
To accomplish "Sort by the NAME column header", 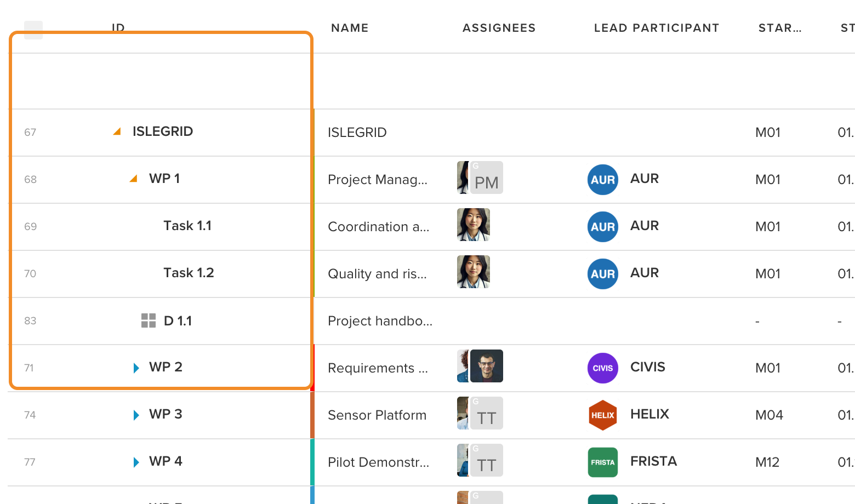I will pos(350,28).
